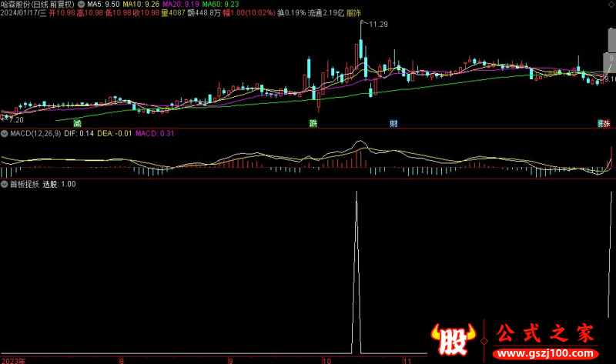
Task: Open the www.gszj100.com link
Action: pos(543,354)
